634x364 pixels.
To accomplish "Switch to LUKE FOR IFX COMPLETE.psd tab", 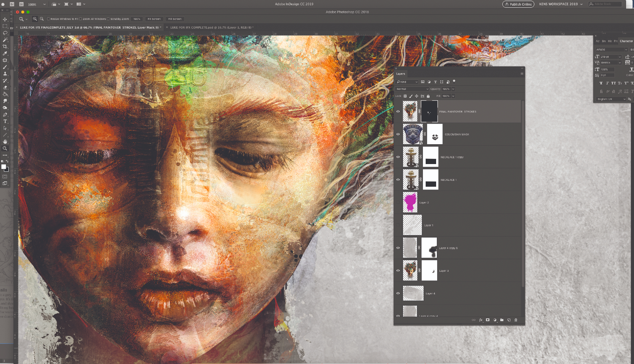I will point(211,27).
